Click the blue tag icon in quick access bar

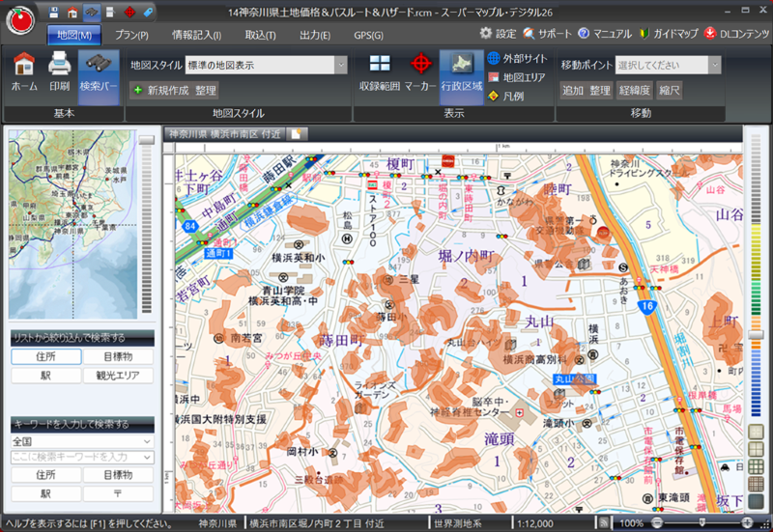(x=148, y=13)
